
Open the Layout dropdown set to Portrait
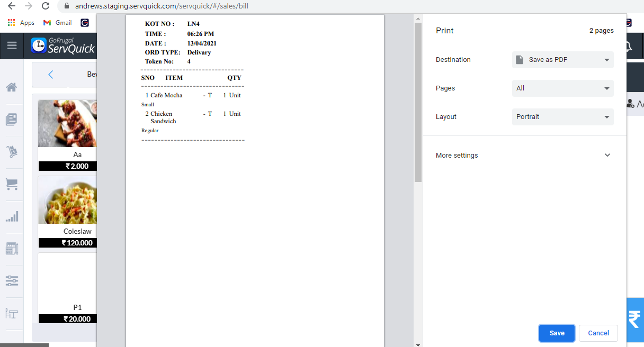[x=562, y=117]
